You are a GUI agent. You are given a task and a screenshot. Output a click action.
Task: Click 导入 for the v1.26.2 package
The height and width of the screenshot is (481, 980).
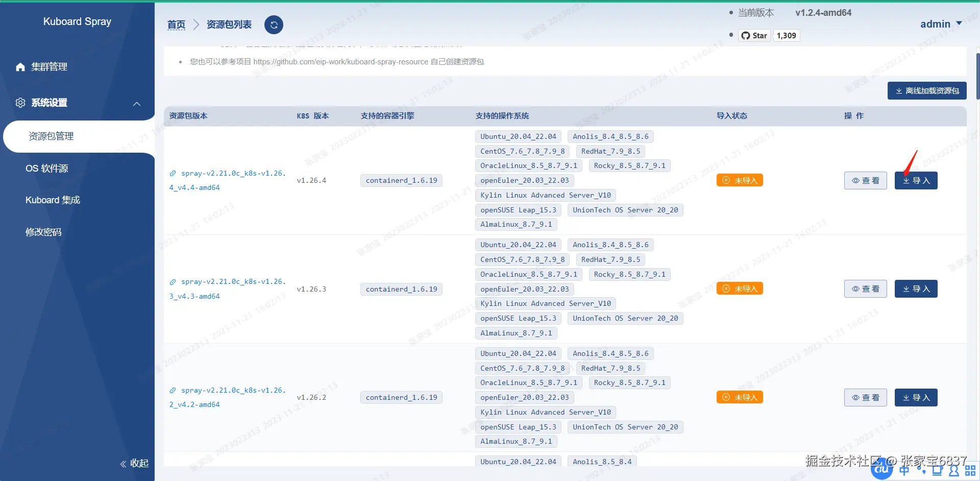tap(916, 397)
